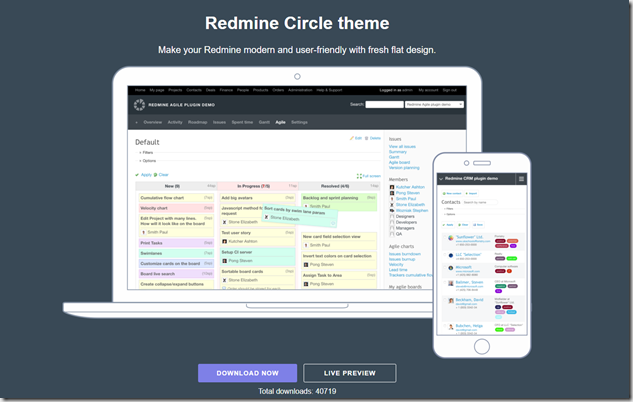The image size is (633, 402).
Task: Open the Issues burndown chart link
Action: (x=405, y=254)
